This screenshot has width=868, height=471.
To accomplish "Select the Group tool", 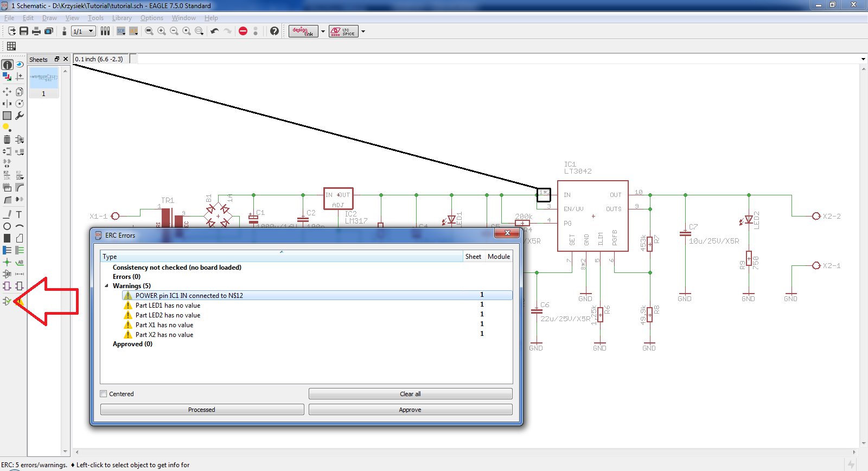I will point(7,116).
